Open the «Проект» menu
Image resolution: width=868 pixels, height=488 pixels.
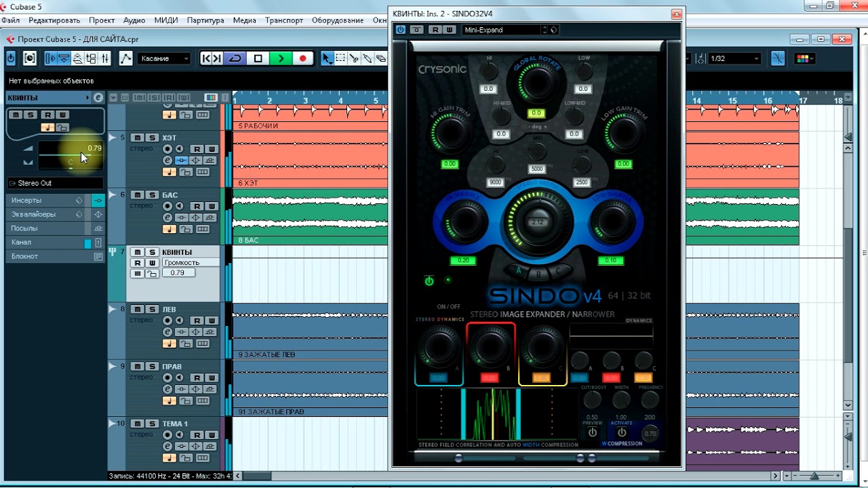point(102,20)
